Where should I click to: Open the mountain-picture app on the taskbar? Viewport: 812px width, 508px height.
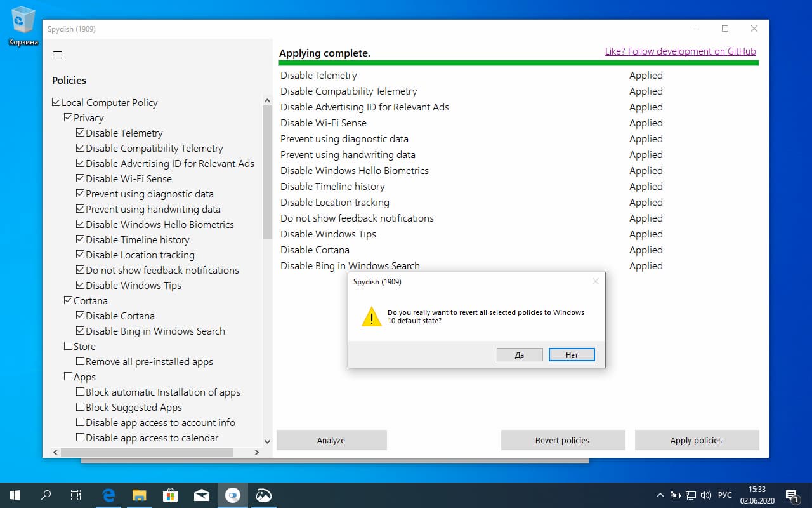(264, 495)
